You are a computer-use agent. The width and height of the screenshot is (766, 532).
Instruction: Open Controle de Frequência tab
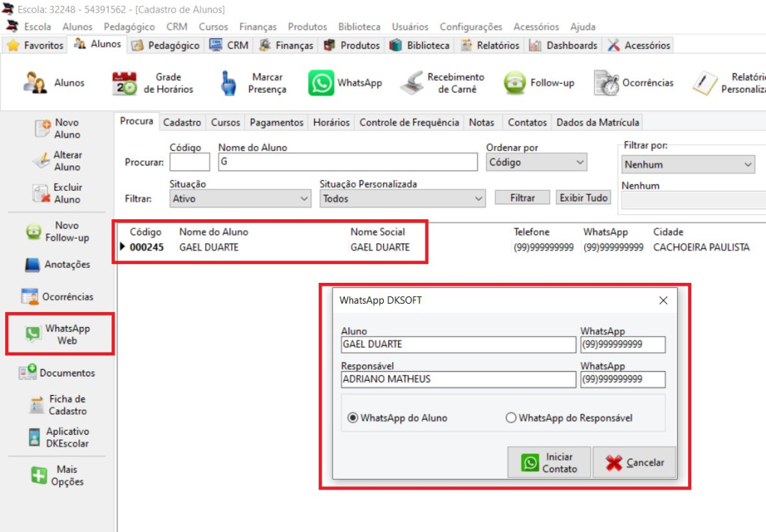pyautogui.click(x=409, y=123)
